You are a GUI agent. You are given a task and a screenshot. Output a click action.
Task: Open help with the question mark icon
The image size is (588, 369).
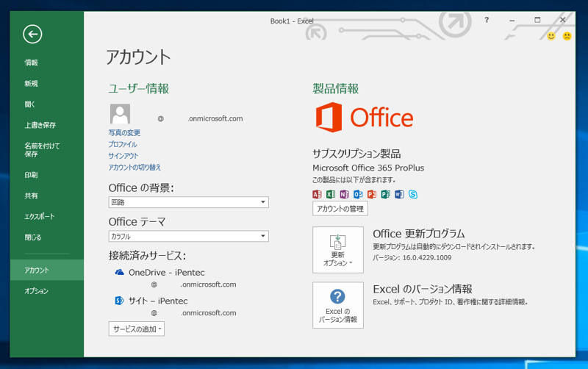coord(487,20)
